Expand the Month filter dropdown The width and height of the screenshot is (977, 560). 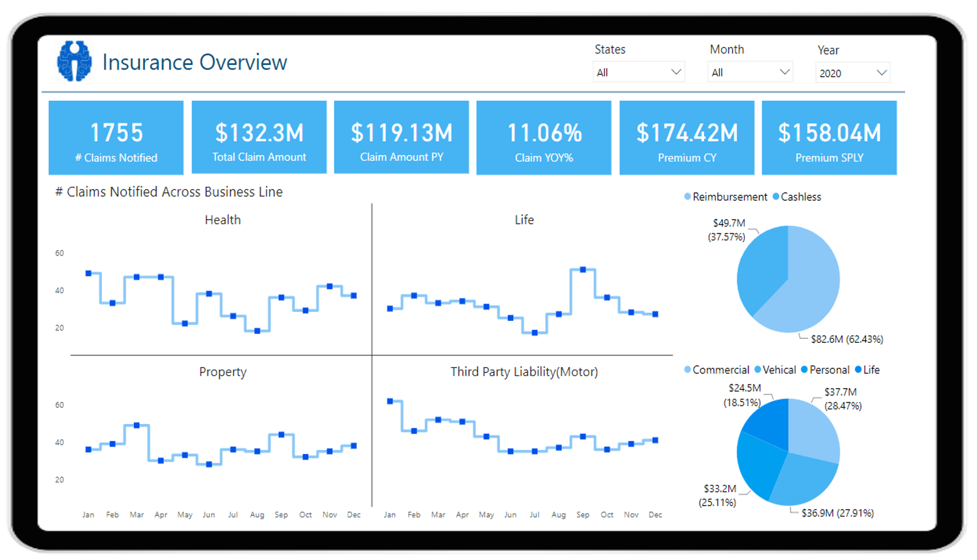[x=750, y=71]
